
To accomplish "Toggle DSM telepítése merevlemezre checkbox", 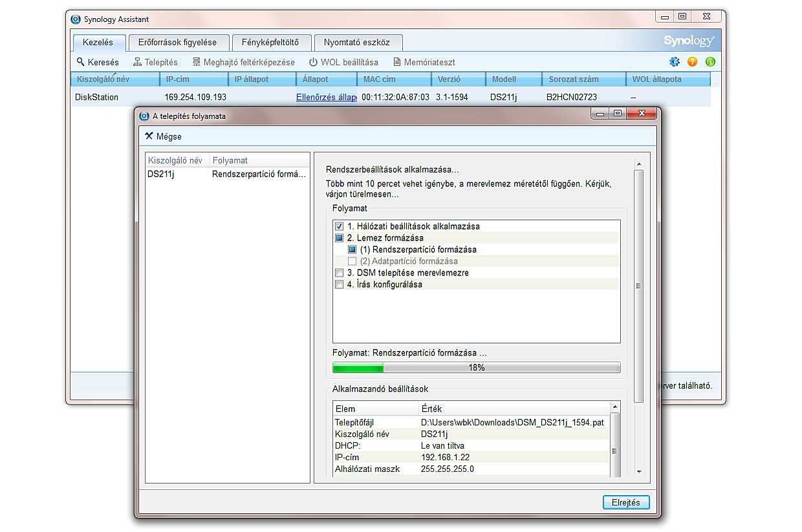I will (339, 273).
